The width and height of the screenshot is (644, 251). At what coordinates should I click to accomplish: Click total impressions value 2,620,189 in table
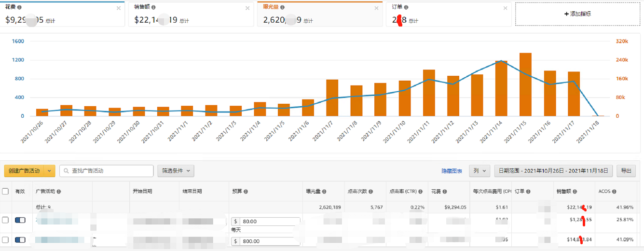coord(330,208)
